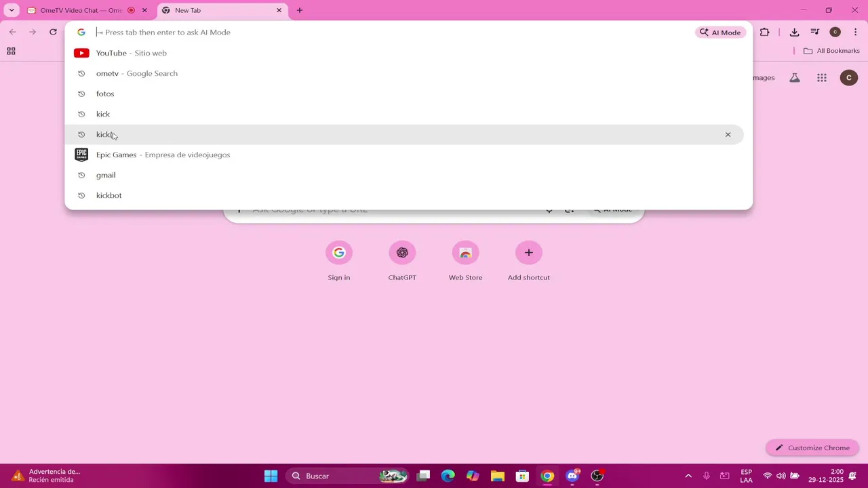Screen dimensions: 868x488
Task: Click the Epic Games logo icon
Action: tap(81, 155)
